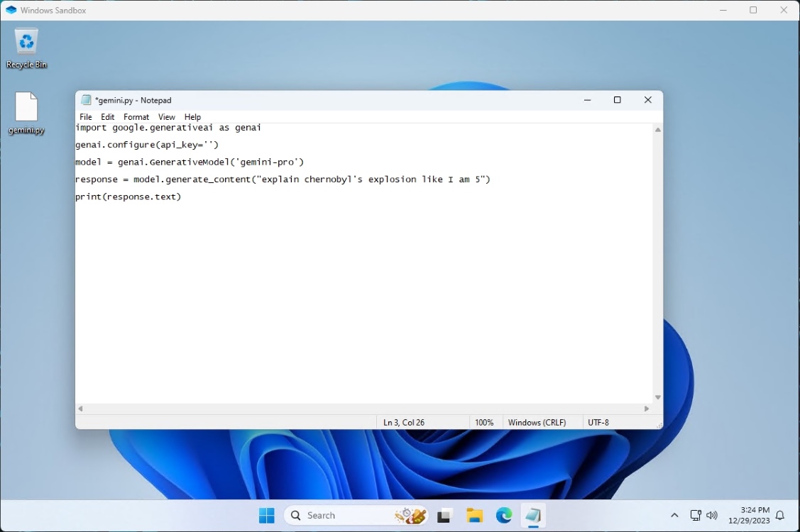Click the horizontal scrollbar left arrow

(x=80, y=409)
